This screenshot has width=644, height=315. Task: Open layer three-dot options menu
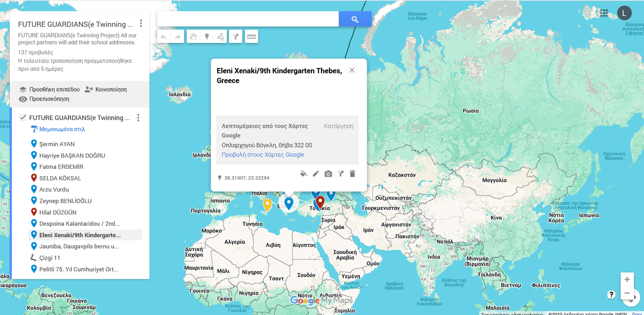(x=138, y=118)
